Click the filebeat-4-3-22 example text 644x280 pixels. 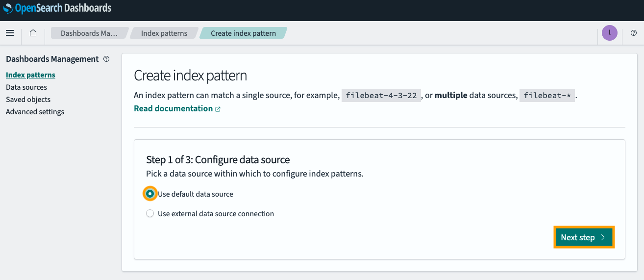coord(381,96)
